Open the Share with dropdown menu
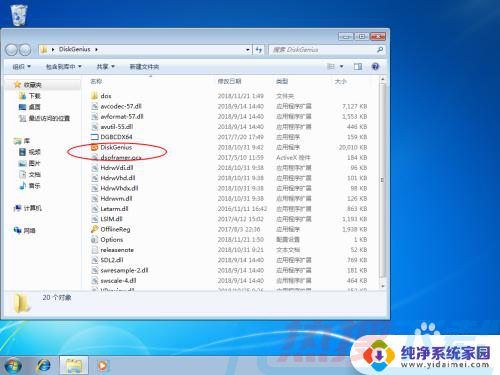The width and height of the screenshot is (500, 375). (105, 67)
